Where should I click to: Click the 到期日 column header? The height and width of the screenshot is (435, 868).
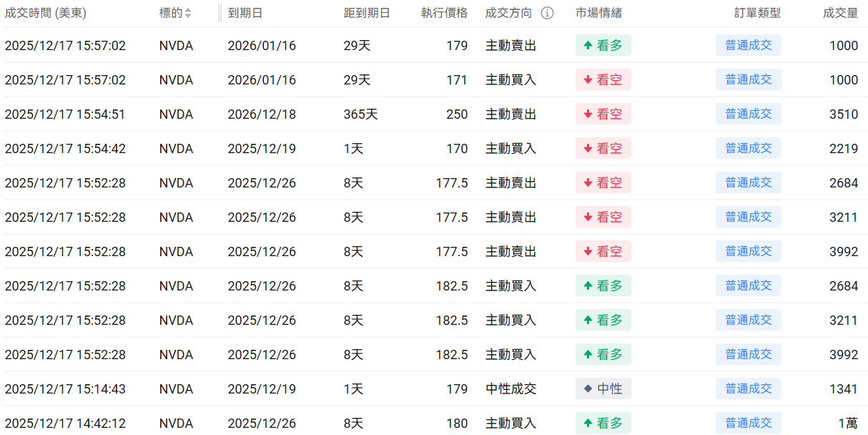(x=245, y=13)
